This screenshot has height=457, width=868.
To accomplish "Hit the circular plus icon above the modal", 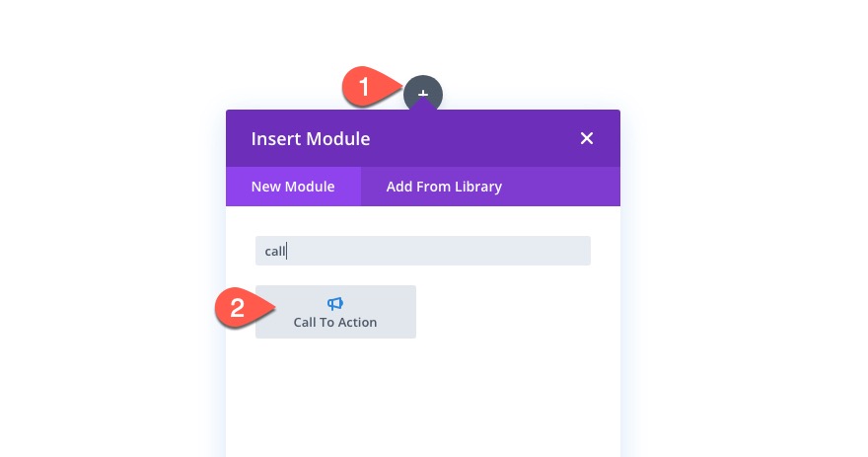I will coord(423,94).
